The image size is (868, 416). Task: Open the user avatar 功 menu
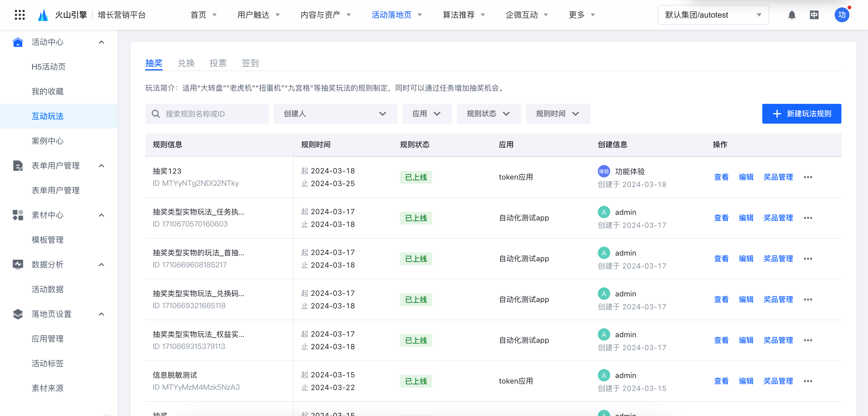(x=841, y=15)
